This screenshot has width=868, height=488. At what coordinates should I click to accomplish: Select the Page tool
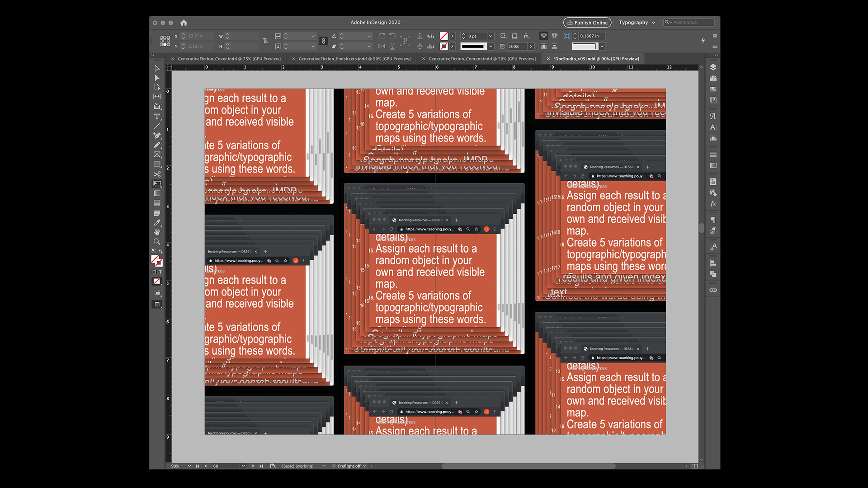[157, 87]
